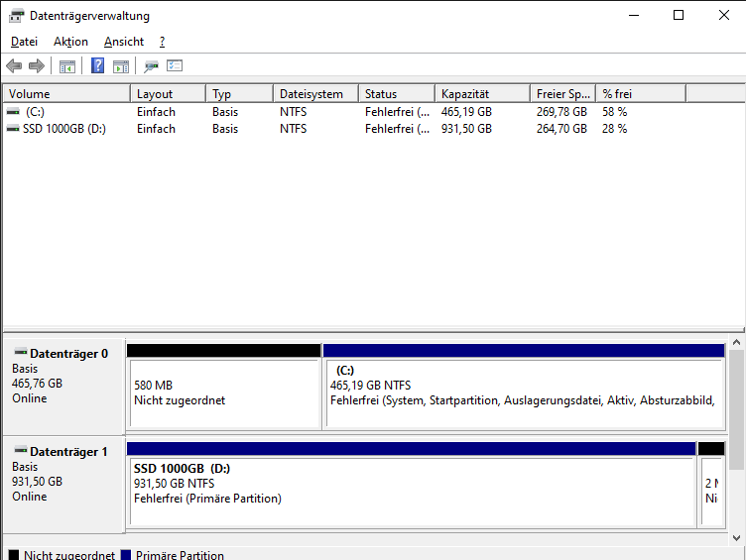The image size is (746, 560).
Task: Open the Aktion menu
Action: (70, 42)
